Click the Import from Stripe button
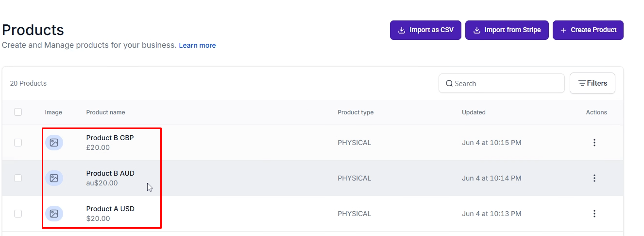This screenshot has width=644, height=236. (507, 30)
